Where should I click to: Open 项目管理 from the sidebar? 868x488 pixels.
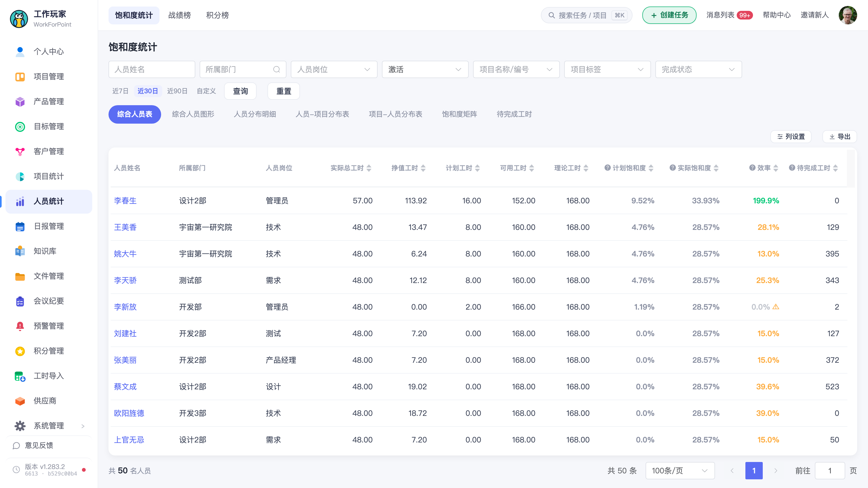(x=49, y=76)
